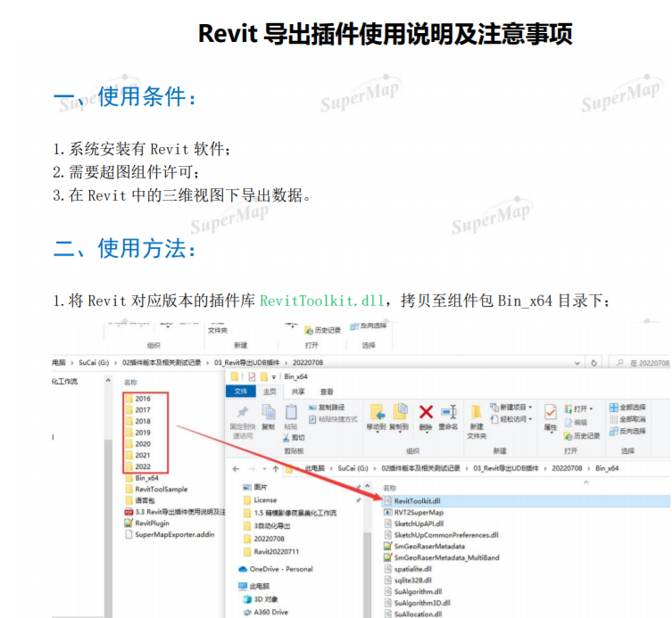
Task: Click the 在 20220708 search box
Action: pos(640,363)
